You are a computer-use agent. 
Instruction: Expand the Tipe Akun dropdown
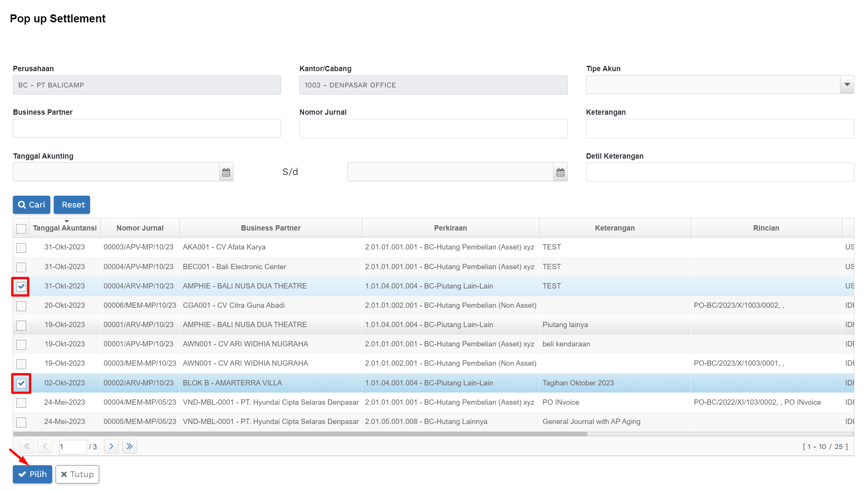coord(847,85)
